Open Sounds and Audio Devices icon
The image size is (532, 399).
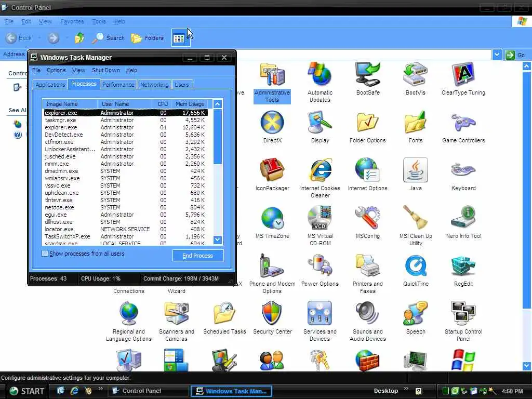pyautogui.click(x=368, y=322)
